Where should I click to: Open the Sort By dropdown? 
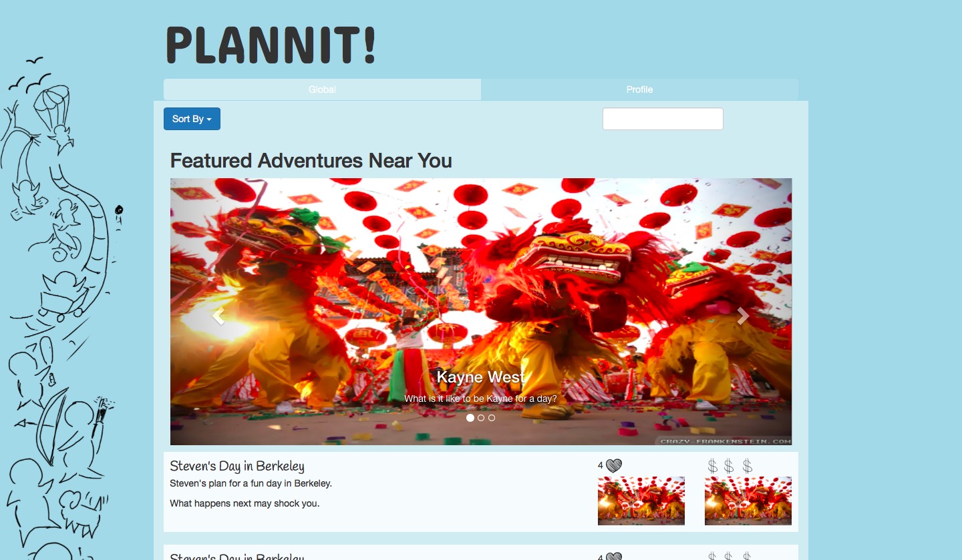point(192,119)
